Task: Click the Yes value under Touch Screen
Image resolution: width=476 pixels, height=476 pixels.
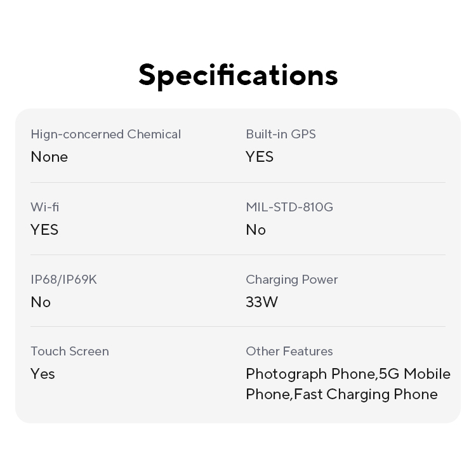Action: [43, 374]
